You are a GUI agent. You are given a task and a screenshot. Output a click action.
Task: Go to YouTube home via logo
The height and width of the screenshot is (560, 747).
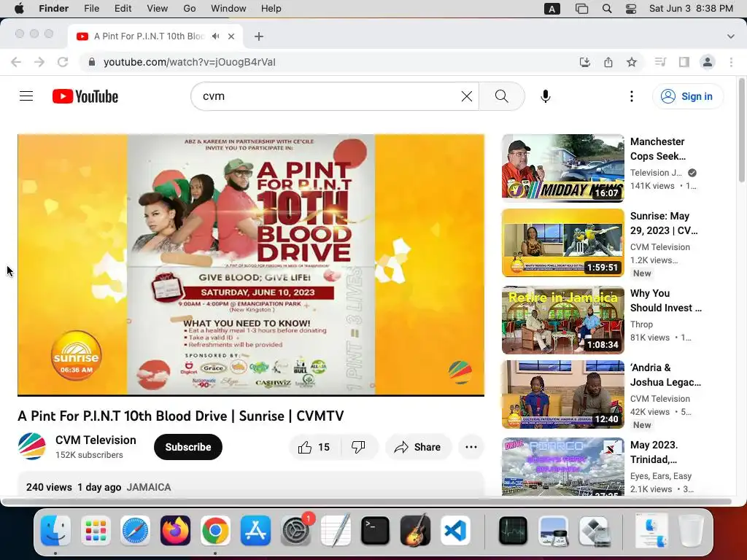coord(85,96)
